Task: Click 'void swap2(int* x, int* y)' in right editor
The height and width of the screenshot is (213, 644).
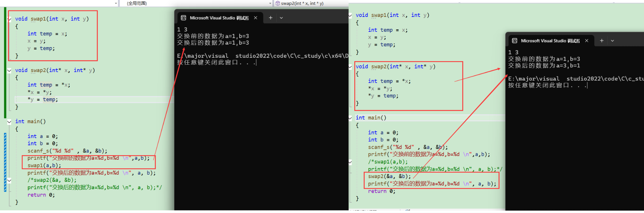Action: point(395,67)
